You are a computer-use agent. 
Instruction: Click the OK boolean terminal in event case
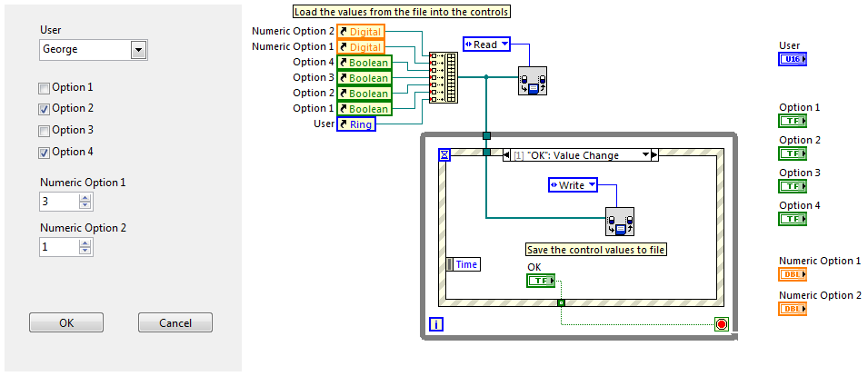point(540,281)
